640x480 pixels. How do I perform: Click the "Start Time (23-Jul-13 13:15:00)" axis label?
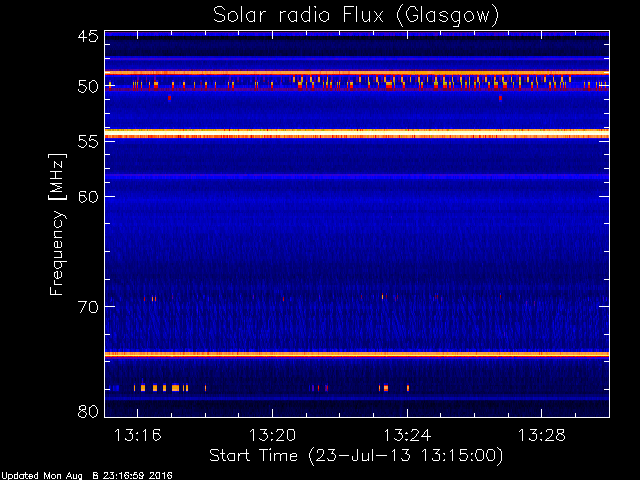356,456
